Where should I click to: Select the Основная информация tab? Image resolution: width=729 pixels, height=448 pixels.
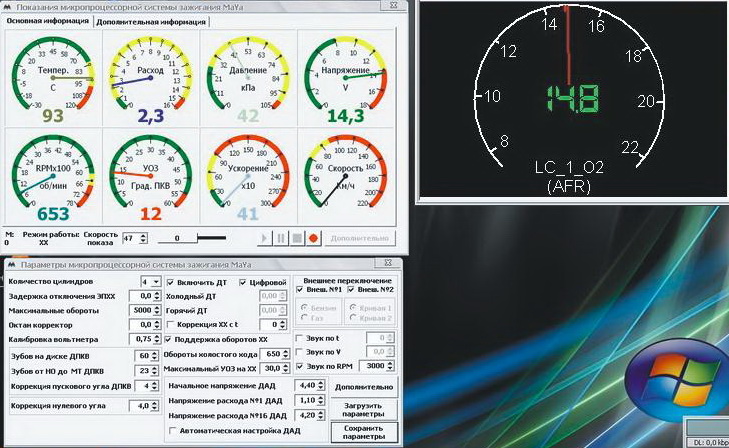point(45,22)
